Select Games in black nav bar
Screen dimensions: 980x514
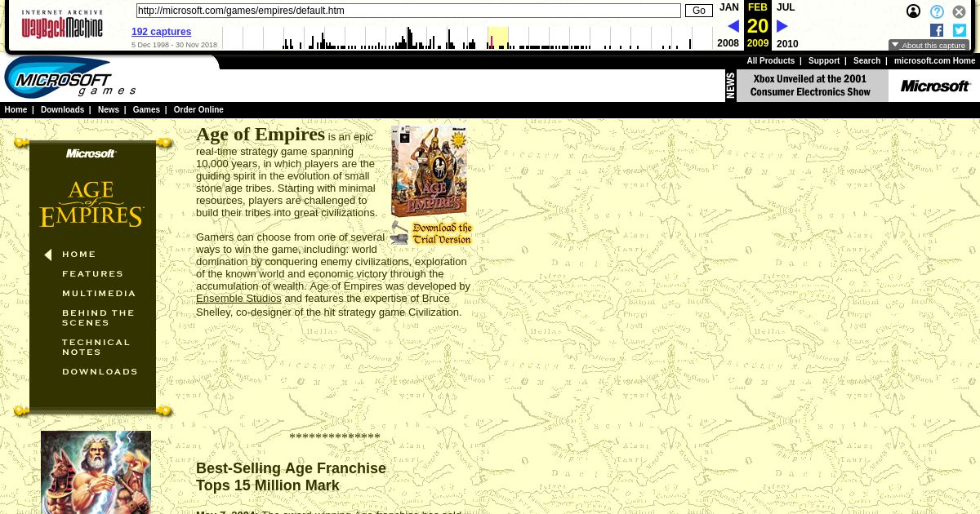click(x=146, y=110)
